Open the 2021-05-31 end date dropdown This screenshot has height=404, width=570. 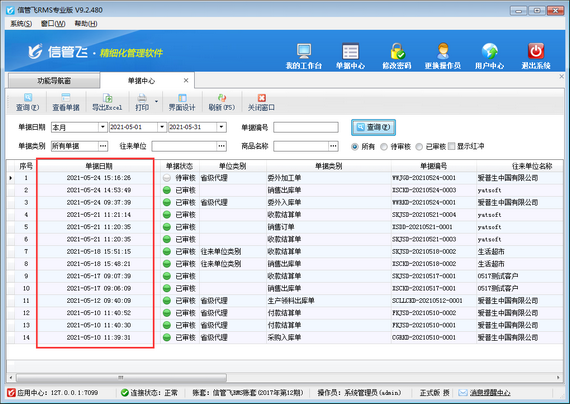[x=221, y=127]
